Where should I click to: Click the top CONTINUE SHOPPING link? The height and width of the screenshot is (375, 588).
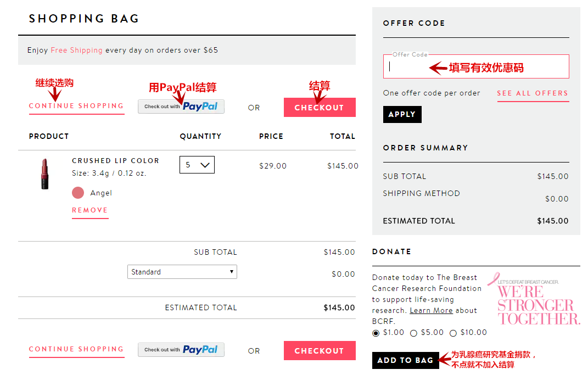(x=76, y=106)
